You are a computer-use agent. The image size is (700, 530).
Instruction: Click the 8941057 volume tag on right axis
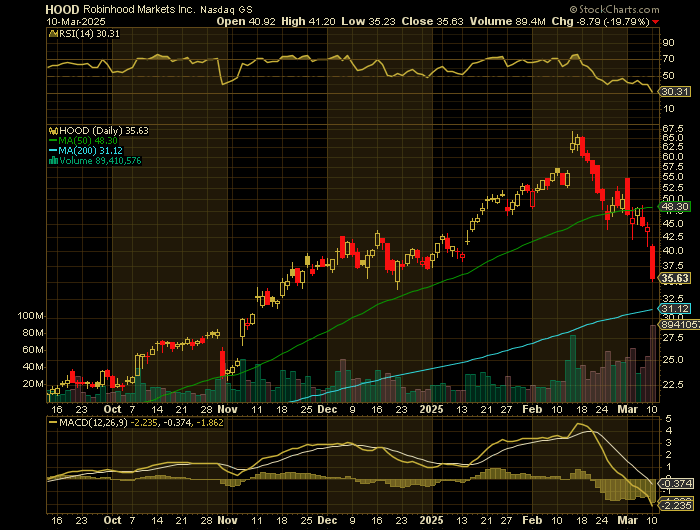point(680,325)
